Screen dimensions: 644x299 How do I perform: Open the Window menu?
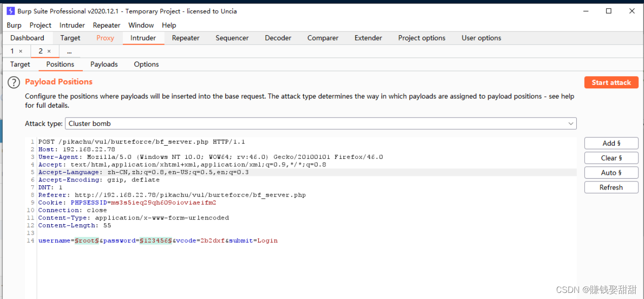coord(141,25)
